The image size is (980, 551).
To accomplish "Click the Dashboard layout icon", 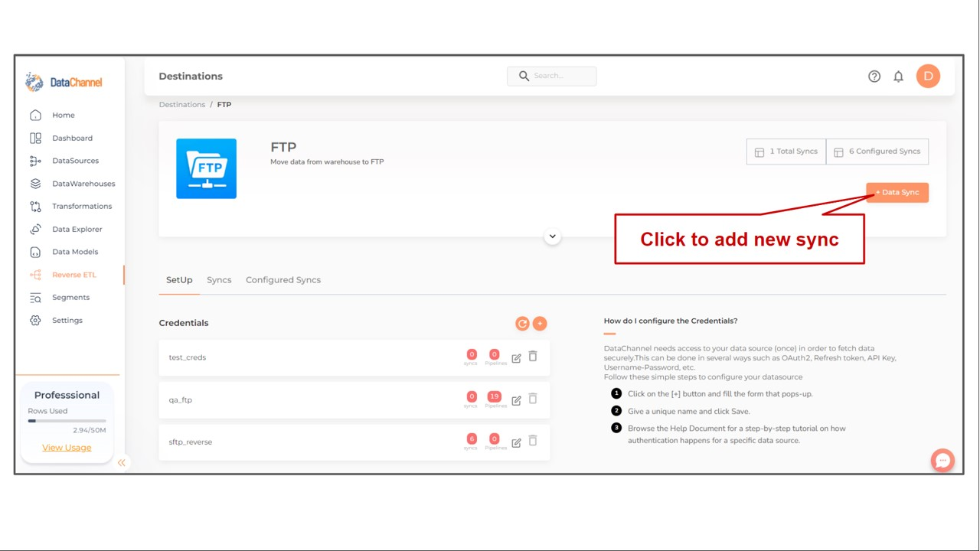I will tap(35, 139).
